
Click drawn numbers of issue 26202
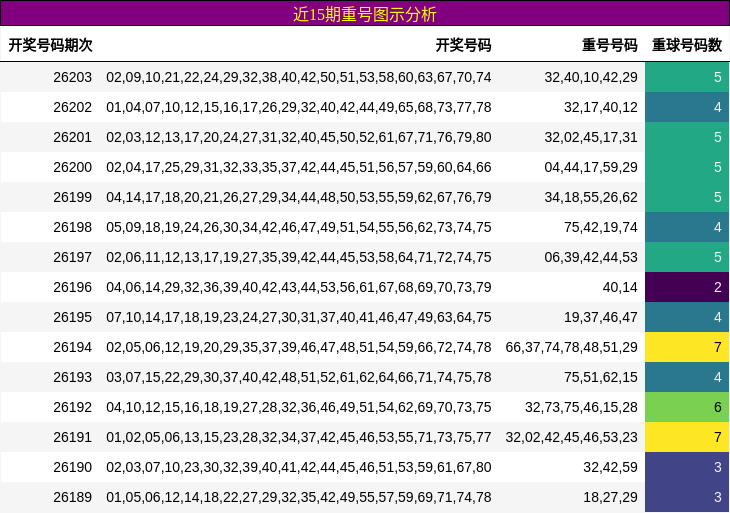click(299, 107)
